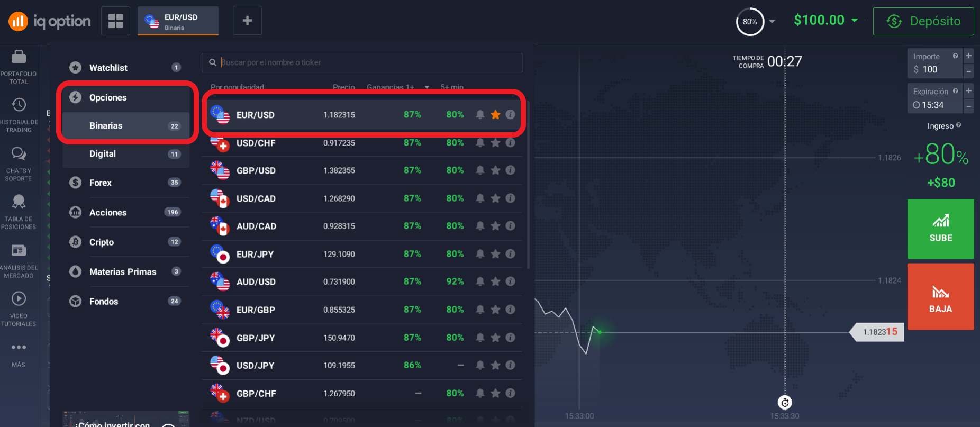Expand the Forex category
Image resolution: width=980 pixels, height=427 pixels.
pos(126,183)
